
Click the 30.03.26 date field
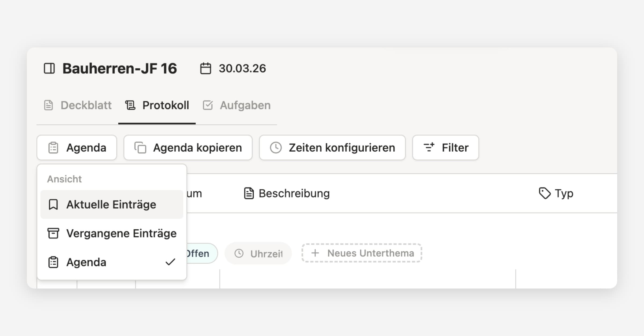click(242, 68)
